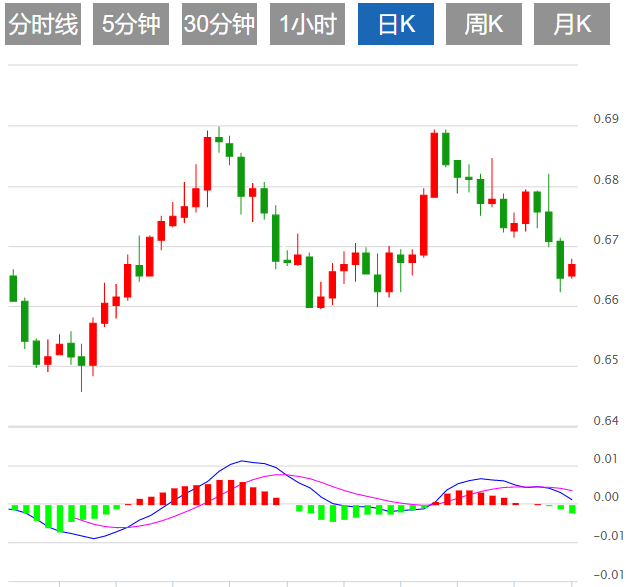Click the 0.69 price axis label

click(x=606, y=119)
